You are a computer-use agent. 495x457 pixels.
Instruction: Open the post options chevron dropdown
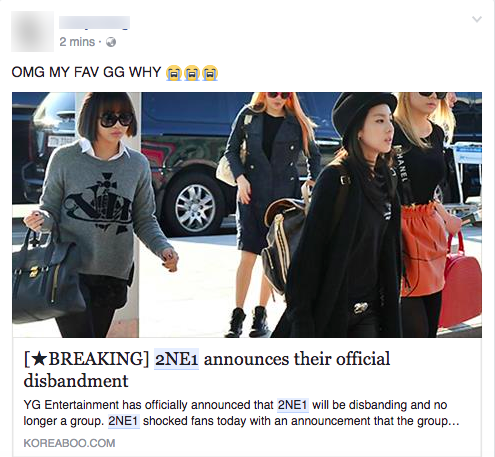477,19
